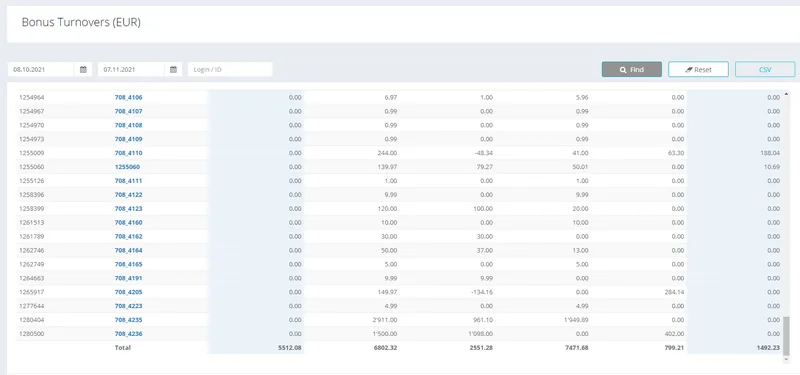Screen dimensions: 800x375
Task: Click the scrollbar down arrow
Action: pyautogui.click(x=786, y=360)
